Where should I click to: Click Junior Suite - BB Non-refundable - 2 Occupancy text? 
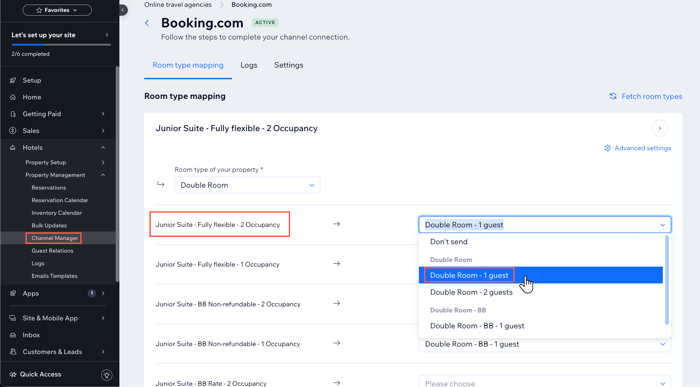[x=228, y=304]
